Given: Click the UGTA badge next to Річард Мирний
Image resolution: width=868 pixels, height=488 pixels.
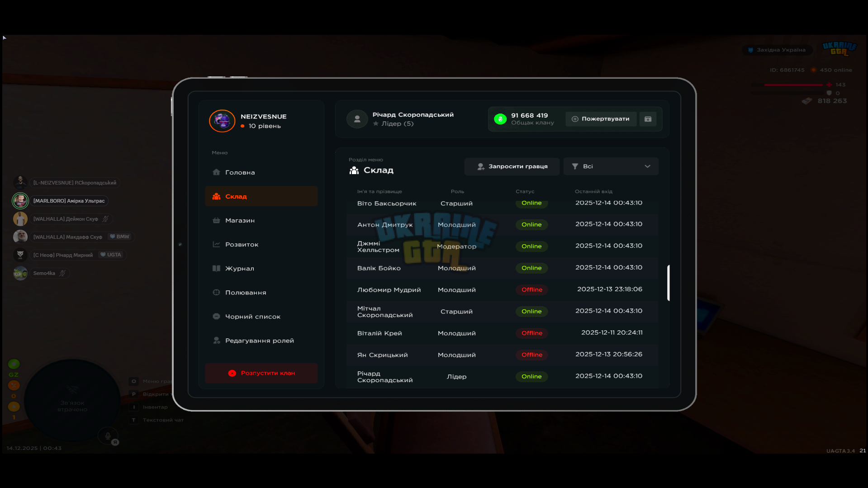Looking at the screenshot, I should coord(111,255).
